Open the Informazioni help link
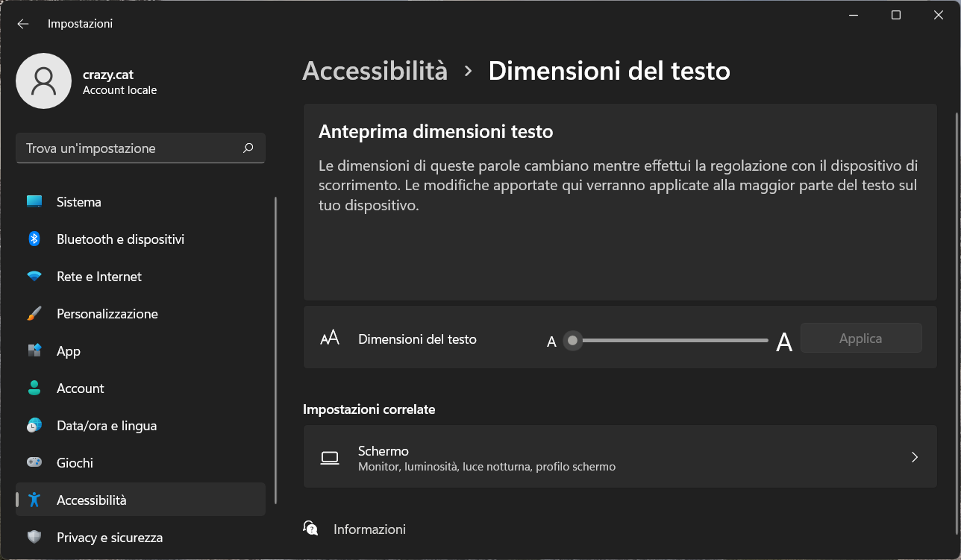Screen dimensions: 961x560 pos(369,529)
